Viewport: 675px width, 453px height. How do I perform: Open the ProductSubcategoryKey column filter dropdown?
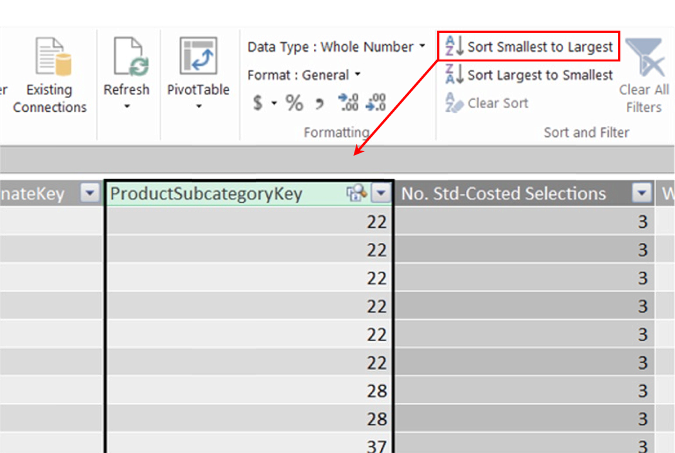(383, 194)
